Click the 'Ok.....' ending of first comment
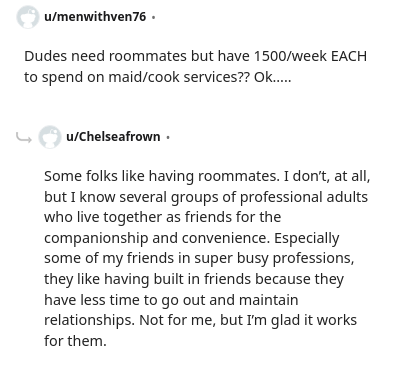 (x=273, y=77)
